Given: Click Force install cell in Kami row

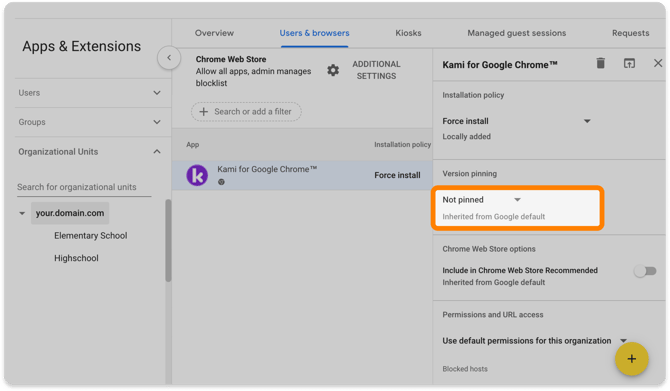Looking at the screenshot, I should [x=397, y=175].
